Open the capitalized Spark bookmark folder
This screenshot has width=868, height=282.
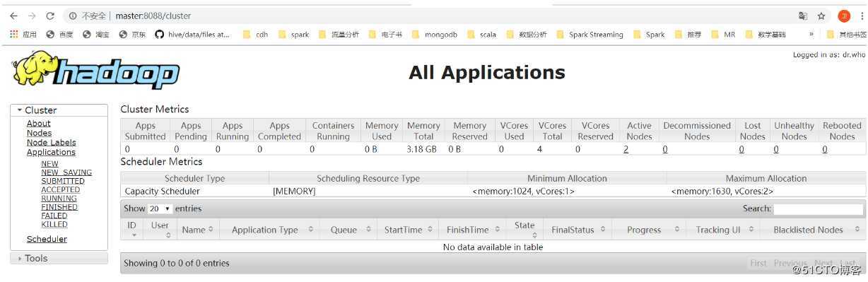pos(649,34)
